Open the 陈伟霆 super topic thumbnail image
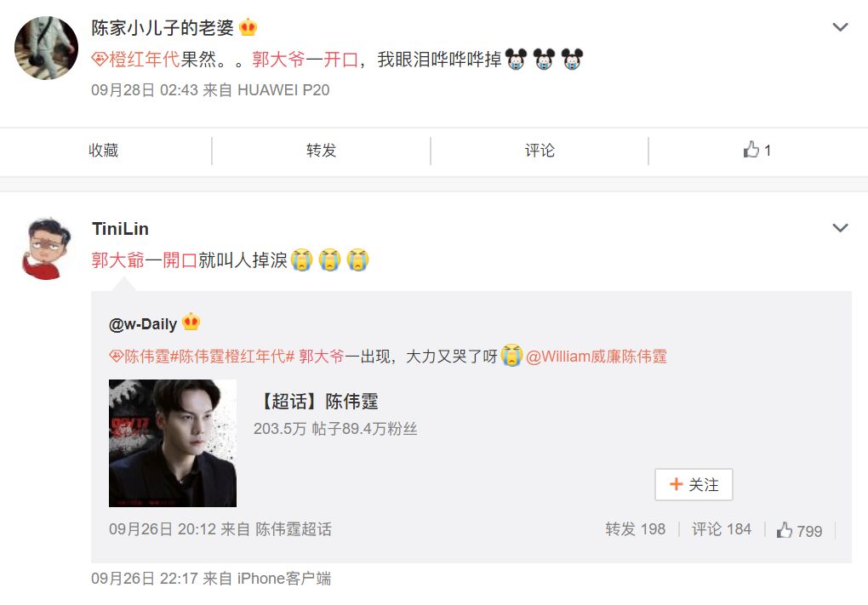The image size is (868, 605). (173, 442)
